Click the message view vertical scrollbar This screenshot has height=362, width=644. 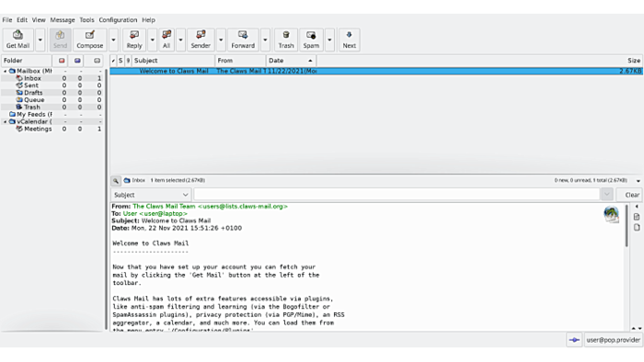click(627, 225)
